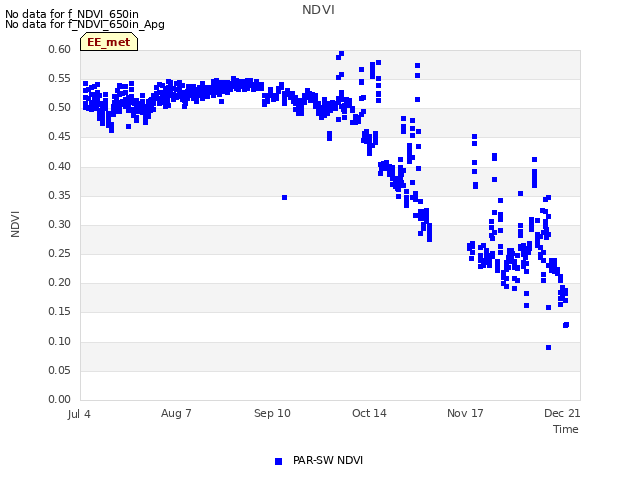
Task: Click the 0.25 y-axis tick label
Action: click(x=60, y=253)
